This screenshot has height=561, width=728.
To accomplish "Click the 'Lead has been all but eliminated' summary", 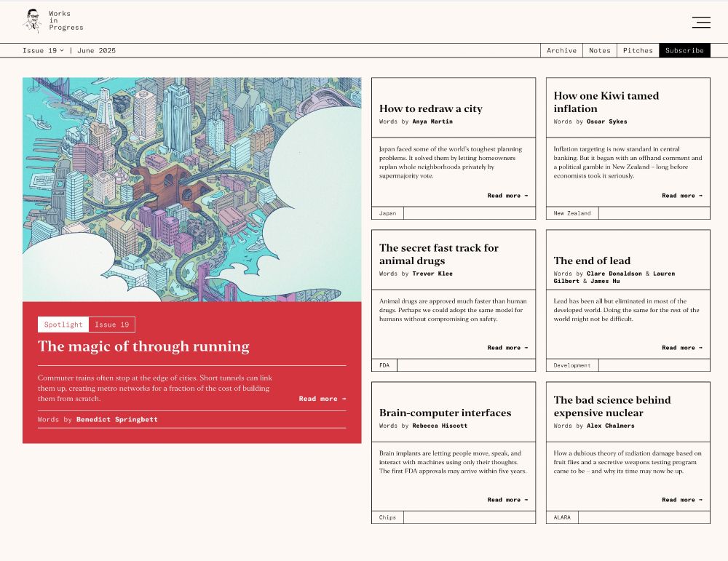I will click(x=626, y=310).
